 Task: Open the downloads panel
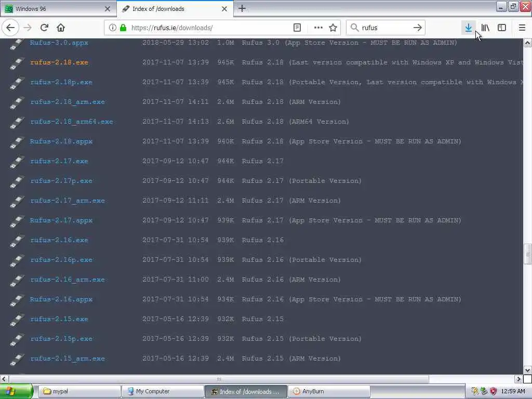tap(469, 28)
